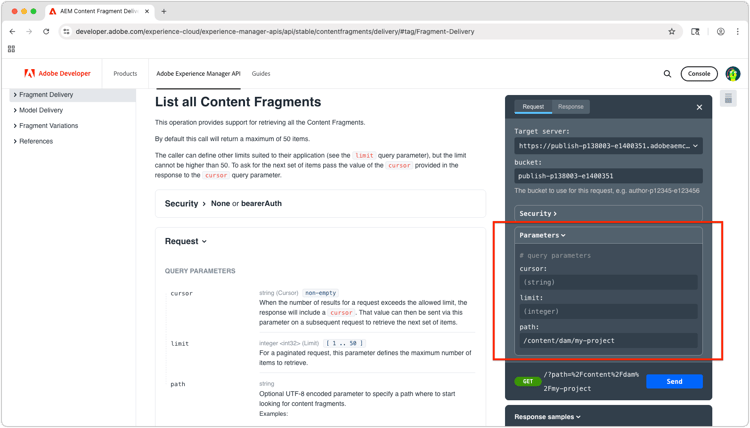The image size is (750, 428).
Task: Click the '[ 1 .. 50 ]' range tag
Action: click(344, 343)
